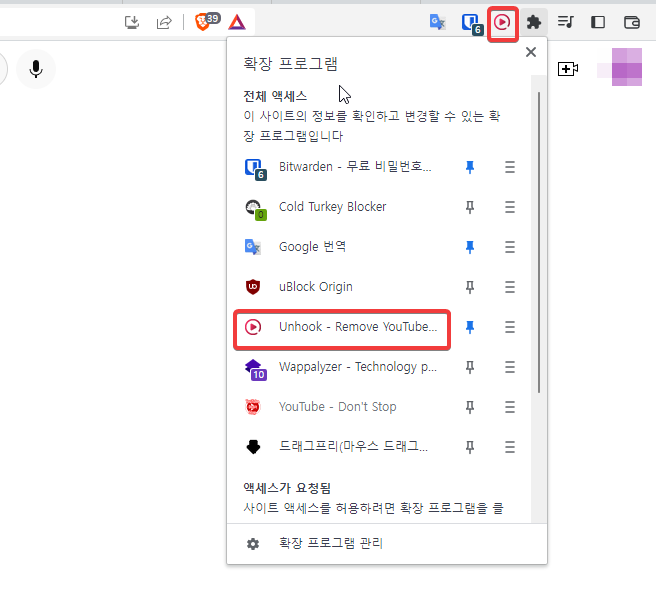Select Cold Turkey Blocker extension
The width and height of the screenshot is (656, 597).
click(342, 207)
